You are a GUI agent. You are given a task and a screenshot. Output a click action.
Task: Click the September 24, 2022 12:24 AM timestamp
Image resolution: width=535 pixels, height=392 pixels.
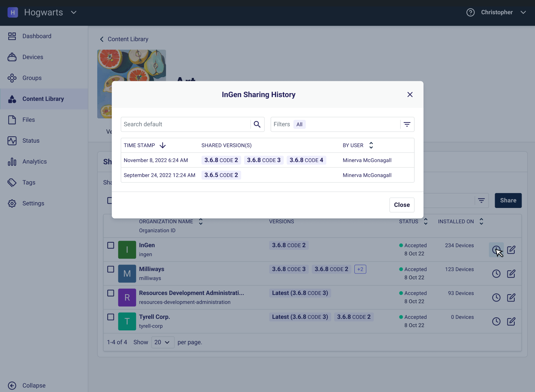160,175
